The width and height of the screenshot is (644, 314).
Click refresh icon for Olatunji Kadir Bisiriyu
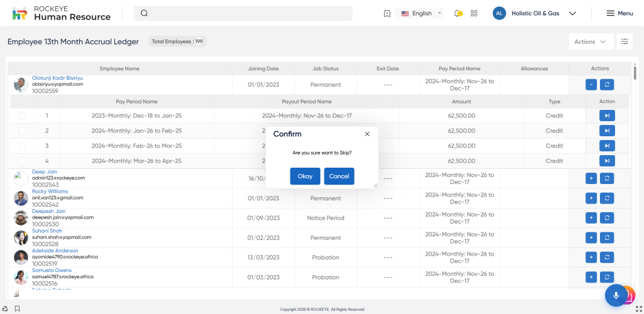tap(607, 85)
